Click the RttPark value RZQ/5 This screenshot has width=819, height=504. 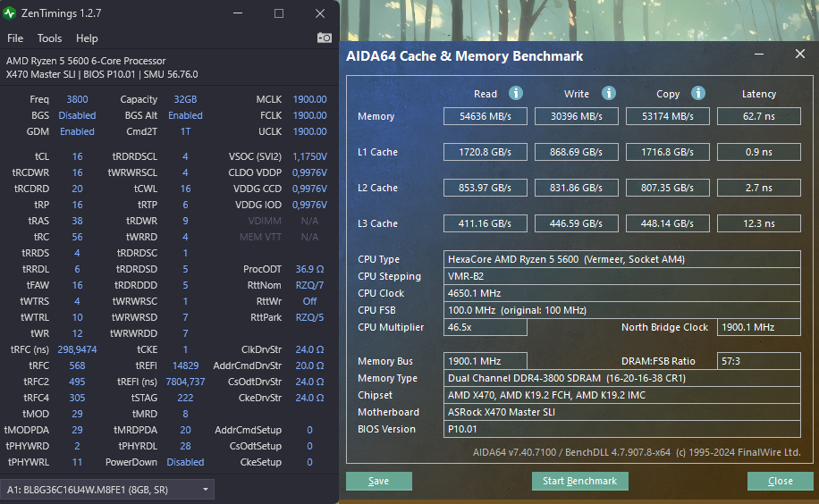(309, 317)
